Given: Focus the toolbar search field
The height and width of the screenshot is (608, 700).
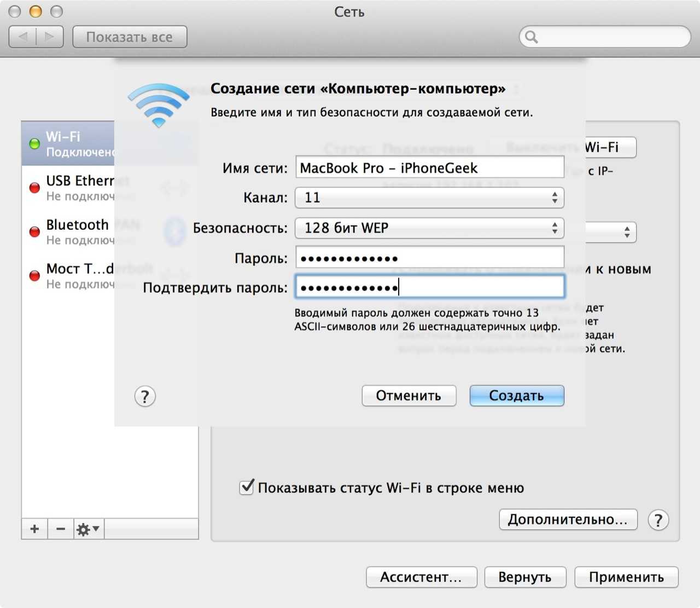Looking at the screenshot, I should point(605,37).
